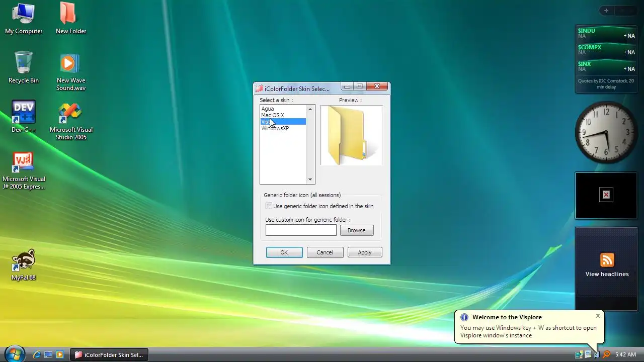
Task: Click View headlines in feed gadget
Action: (x=607, y=274)
